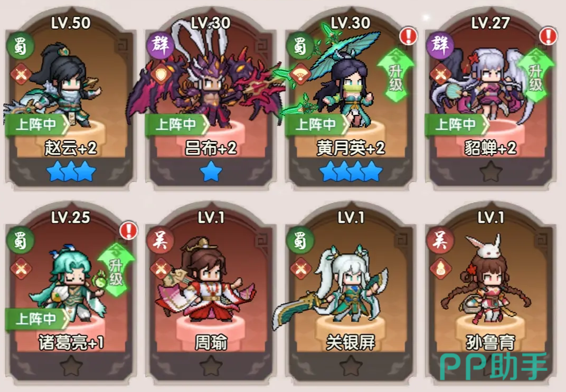Click the 上阵中 banner on 赵云's card

37,125
